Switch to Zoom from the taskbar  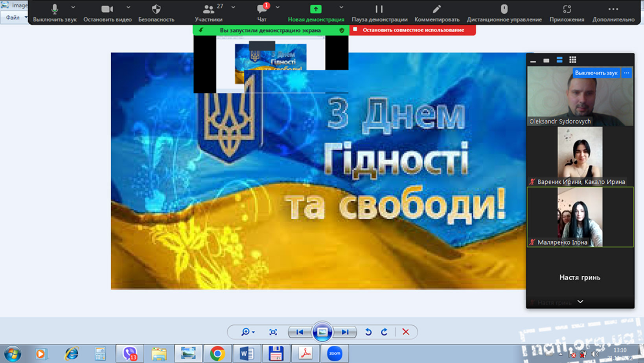(x=335, y=354)
